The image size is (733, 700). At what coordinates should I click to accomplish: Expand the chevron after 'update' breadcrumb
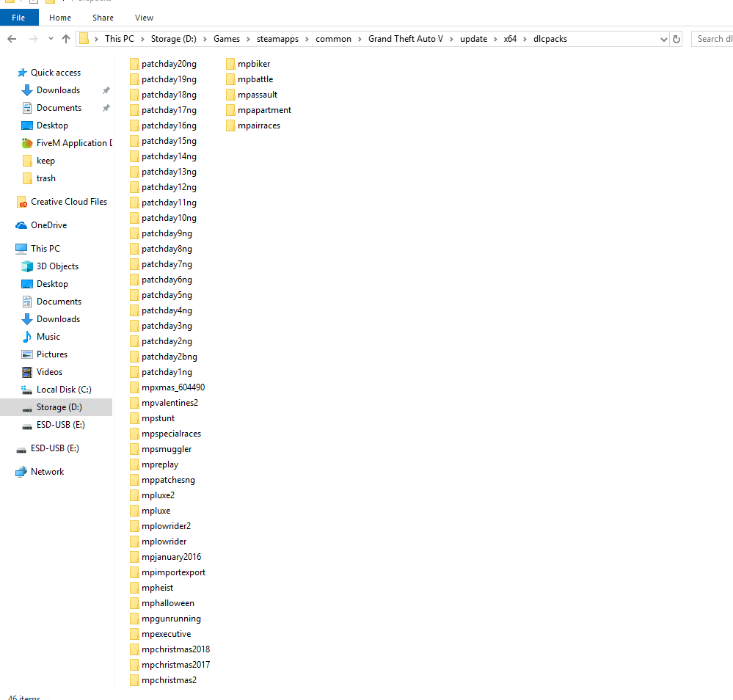[x=495, y=40]
